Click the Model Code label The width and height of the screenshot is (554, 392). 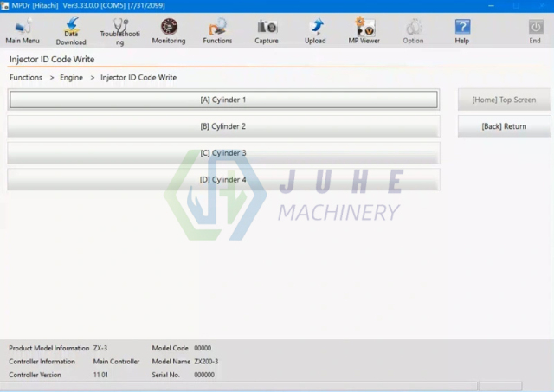pyautogui.click(x=170, y=348)
